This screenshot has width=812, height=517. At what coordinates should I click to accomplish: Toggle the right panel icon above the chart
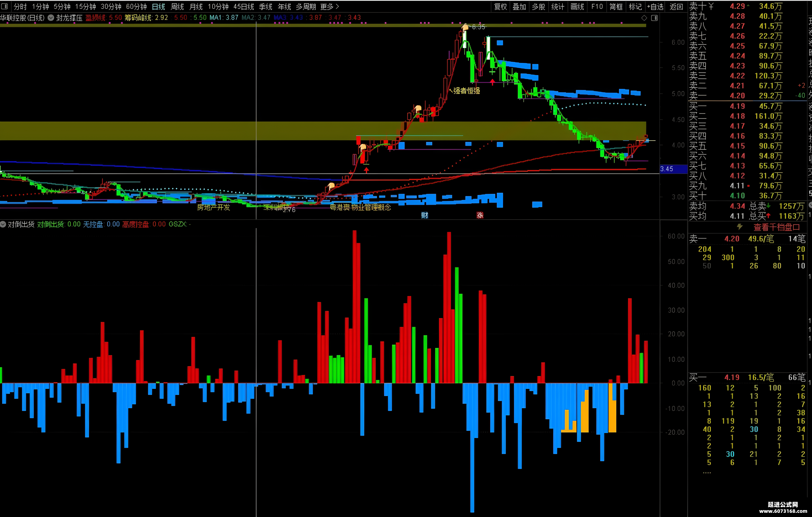point(654,18)
